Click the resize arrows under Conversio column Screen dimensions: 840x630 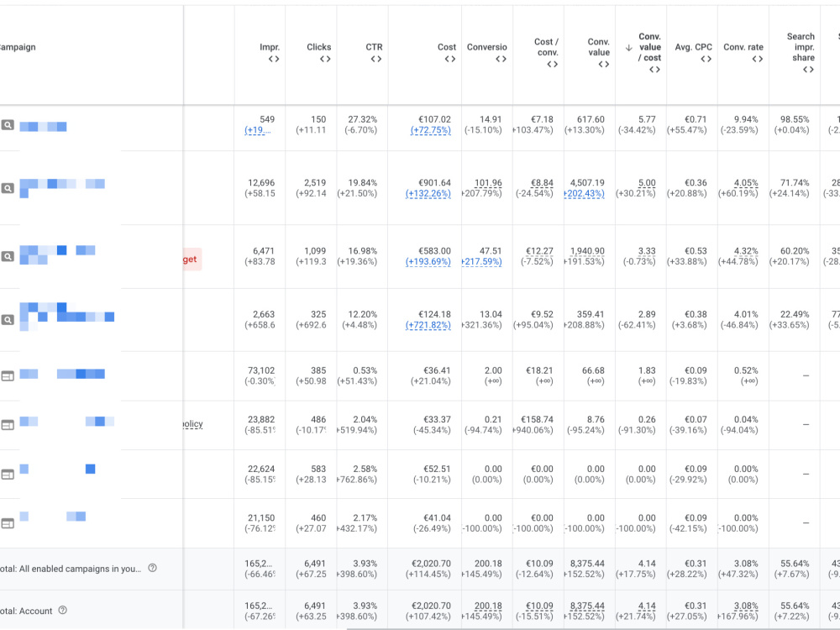(x=501, y=59)
